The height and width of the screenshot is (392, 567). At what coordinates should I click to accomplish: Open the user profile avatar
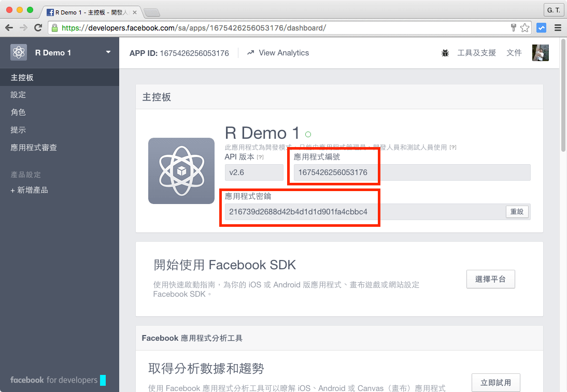(540, 53)
